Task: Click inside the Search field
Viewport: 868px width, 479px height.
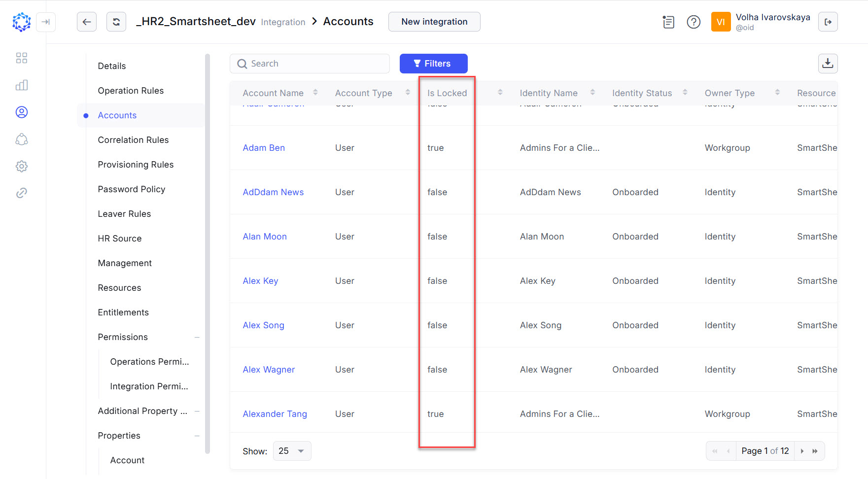Action: coord(310,64)
